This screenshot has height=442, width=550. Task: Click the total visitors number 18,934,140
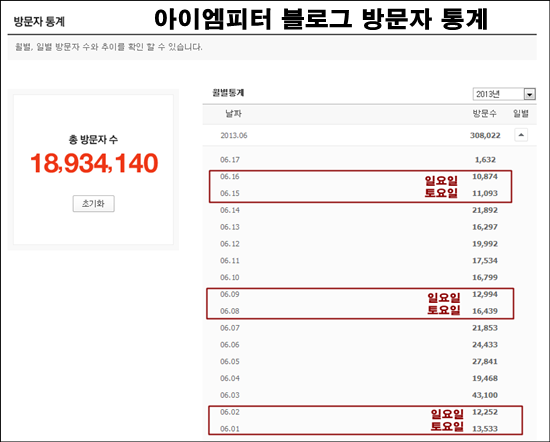tap(94, 163)
